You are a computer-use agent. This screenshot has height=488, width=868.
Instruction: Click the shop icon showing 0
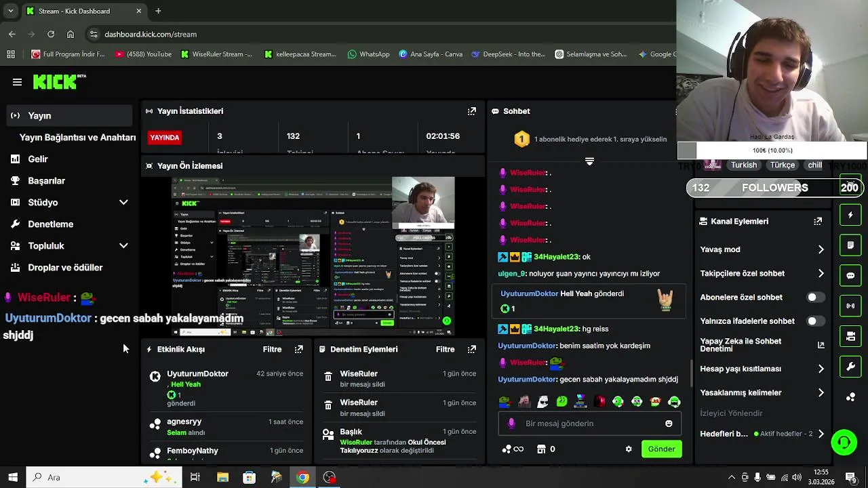coord(546,449)
